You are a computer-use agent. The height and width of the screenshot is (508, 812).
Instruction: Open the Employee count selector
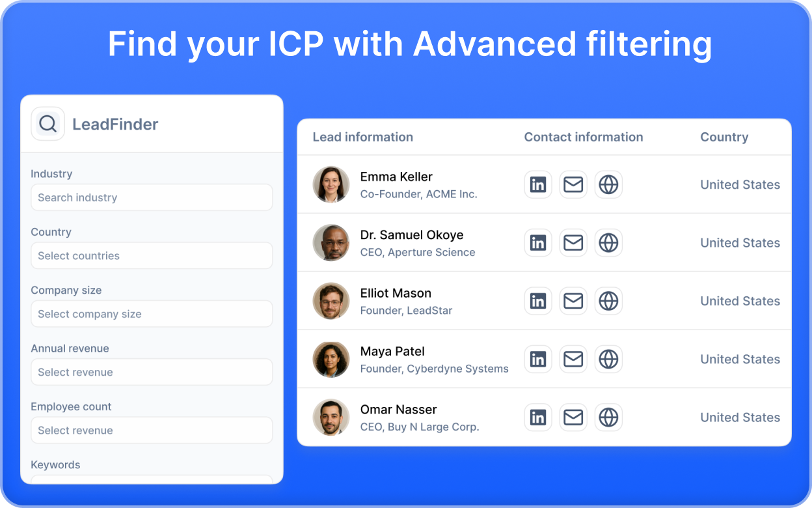point(152,430)
